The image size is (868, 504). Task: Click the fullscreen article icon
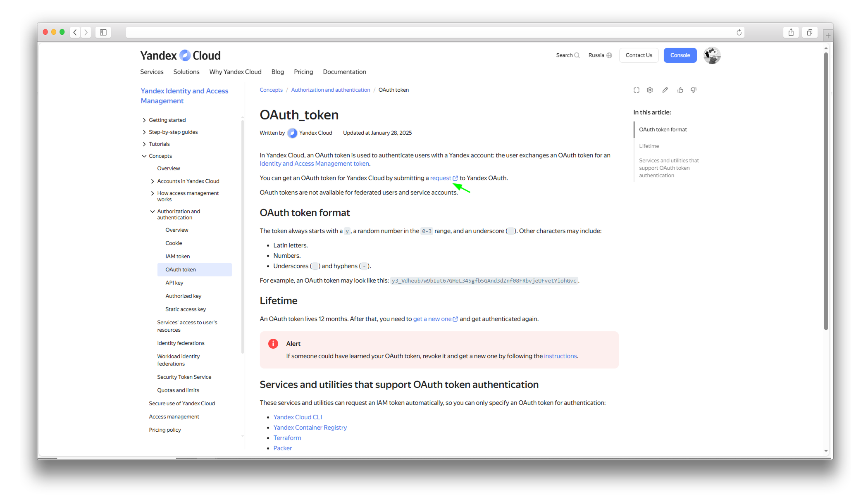(637, 90)
